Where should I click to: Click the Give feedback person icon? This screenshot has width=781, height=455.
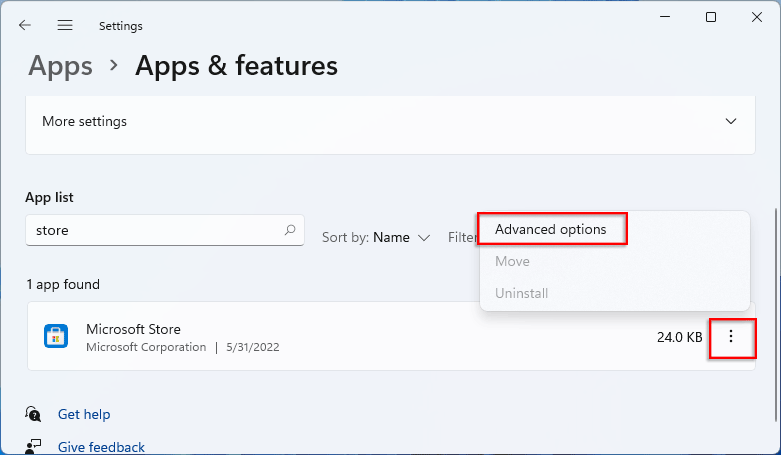tap(34, 446)
